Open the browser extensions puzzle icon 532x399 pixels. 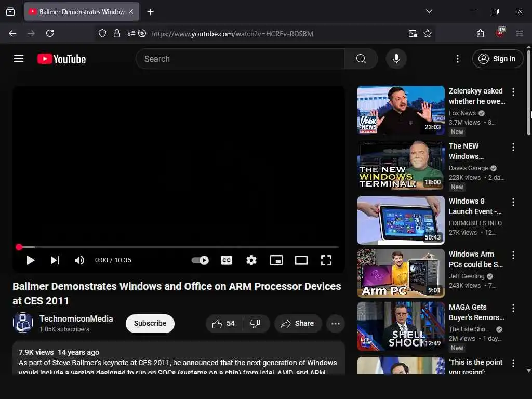tap(480, 33)
